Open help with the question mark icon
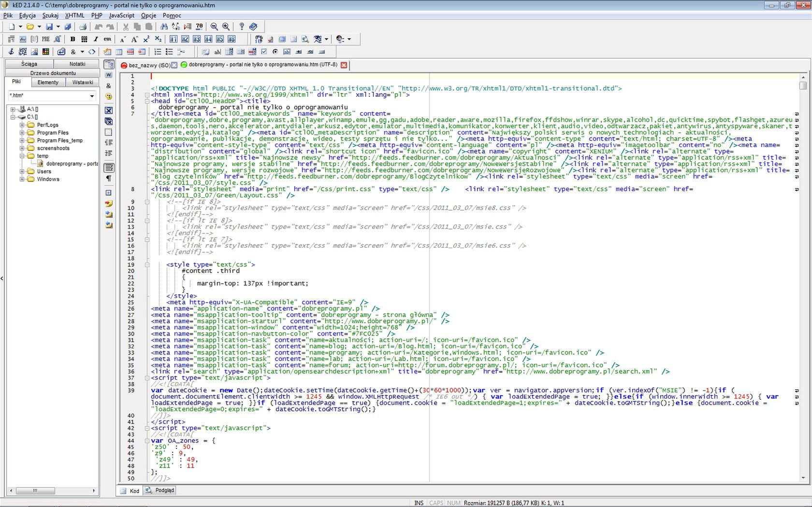Image resolution: width=812 pixels, height=507 pixels. (x=242, y=27)
